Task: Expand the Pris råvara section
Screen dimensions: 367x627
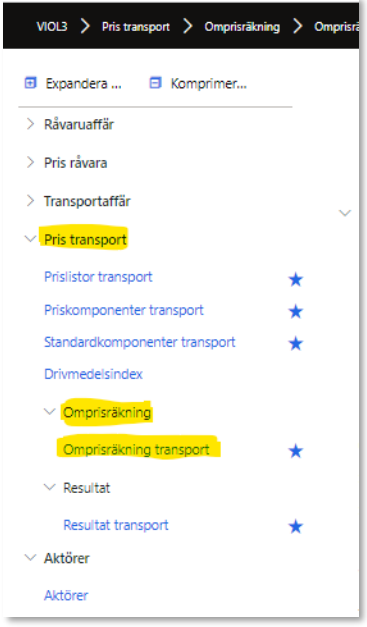Action: pyautogui.click(x=30, y=162)
